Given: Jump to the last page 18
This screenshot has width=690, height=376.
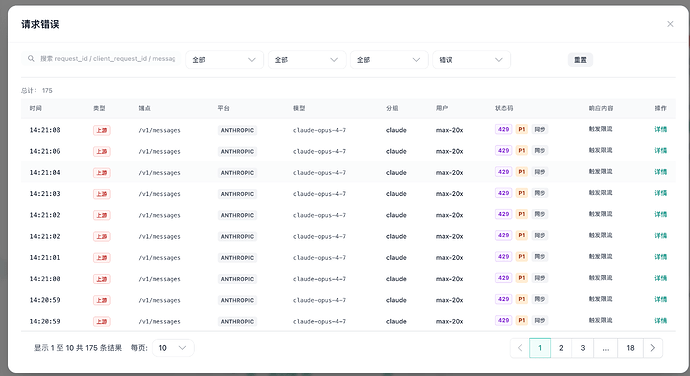Looking at the screenshot, I should click(x=630, y=348).
